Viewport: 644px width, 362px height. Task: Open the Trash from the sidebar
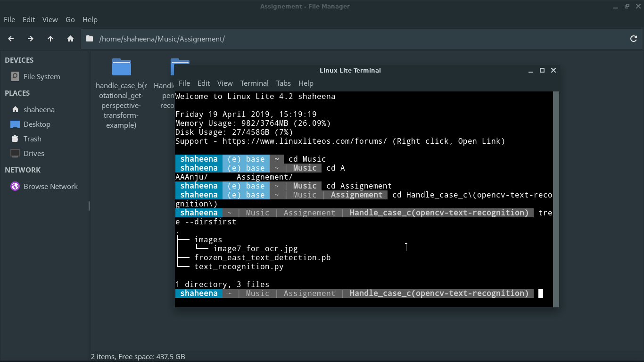coord(33,139)
